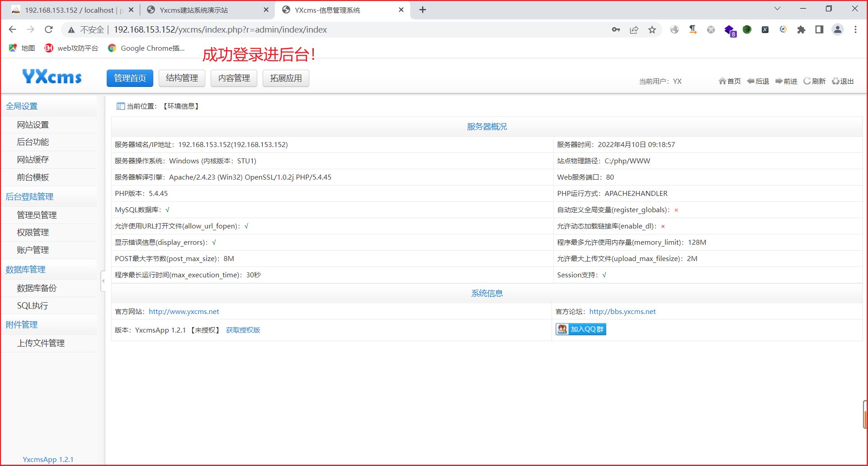Viewport: 868px width, 466px height.
Task: Click the purple extension icon with badge 8
Action: (x=730, y=31)
